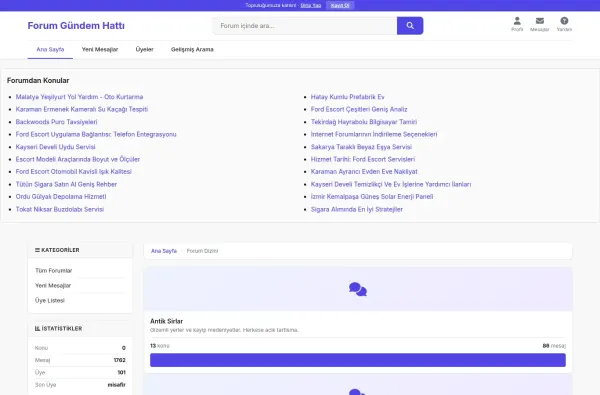The height and width of the screenshot is (395, 600).
Task: Open Karaman Ermenek Kameralı Su Kaçağı topic
Action: point(82,109)
